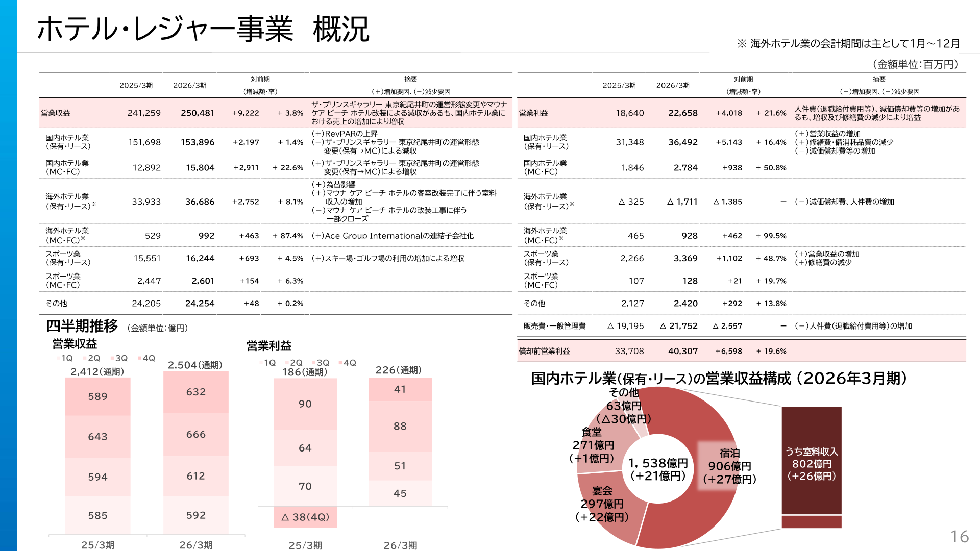980x551 pixels.
Task: Click the 2,412(通期) revenue total
Action: [x=97, y=371]
